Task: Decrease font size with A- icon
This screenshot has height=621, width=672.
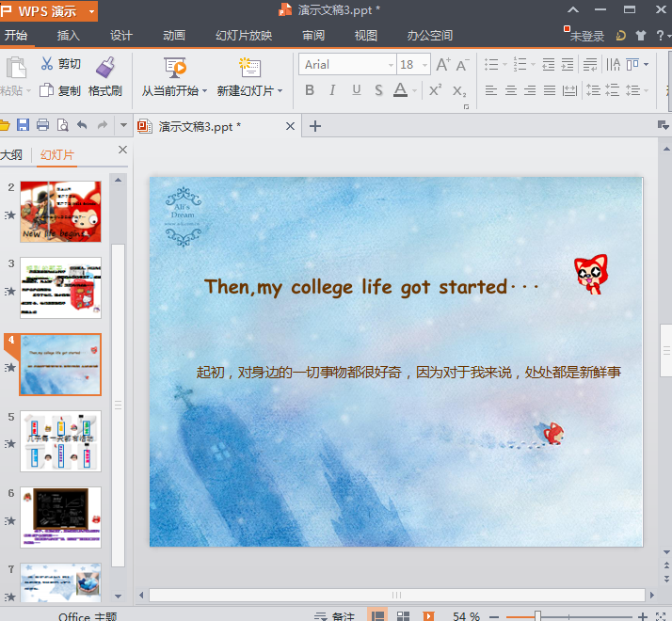Action: (x=462, y=65)
